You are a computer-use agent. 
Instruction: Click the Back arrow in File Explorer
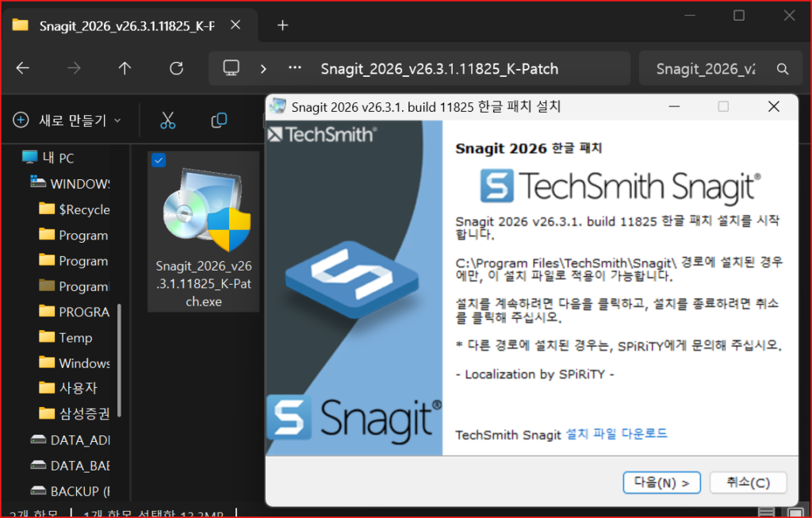(x=23, y=68)
